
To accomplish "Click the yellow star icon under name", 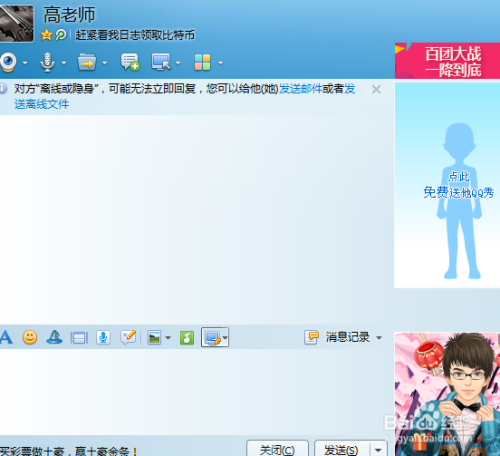I will click(x=46, y=35).
